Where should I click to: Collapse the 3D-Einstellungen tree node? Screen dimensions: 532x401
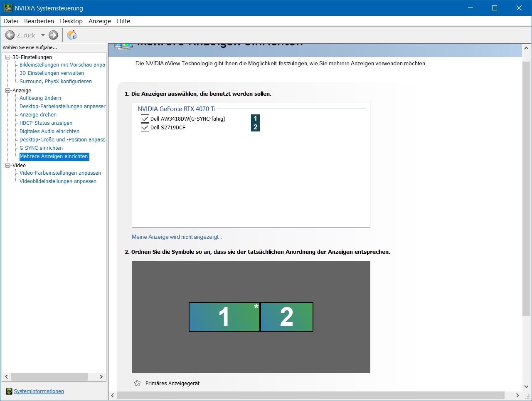pyautogui.click(x=7, y=57)
